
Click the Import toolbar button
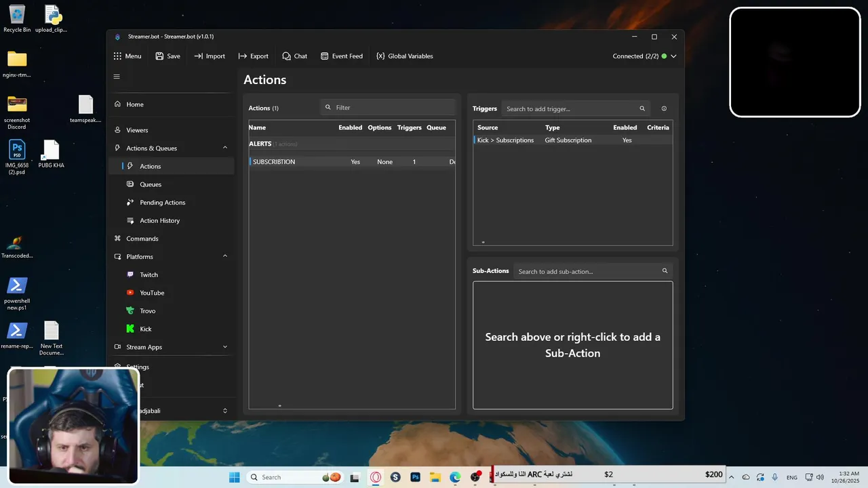tap(210, 56)
